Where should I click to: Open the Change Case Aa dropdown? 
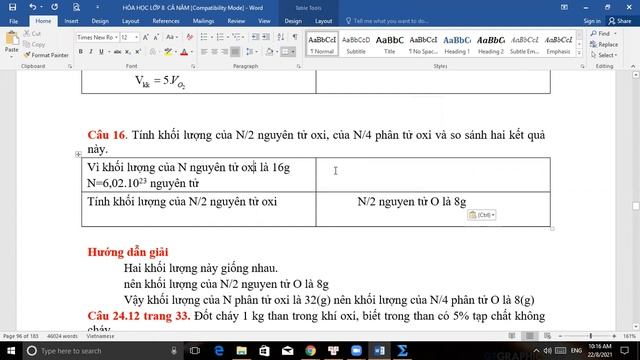pos(171,37)
